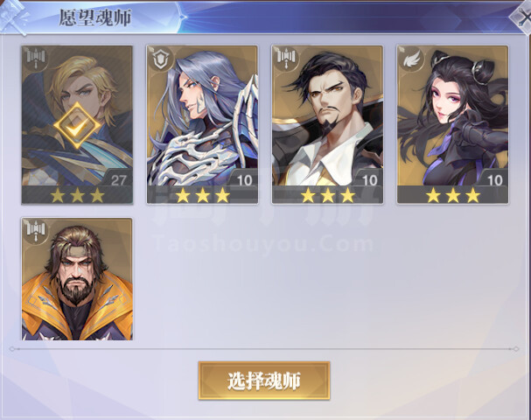Click the class icon on the bearded orange-coat hero card

[36, 230]
